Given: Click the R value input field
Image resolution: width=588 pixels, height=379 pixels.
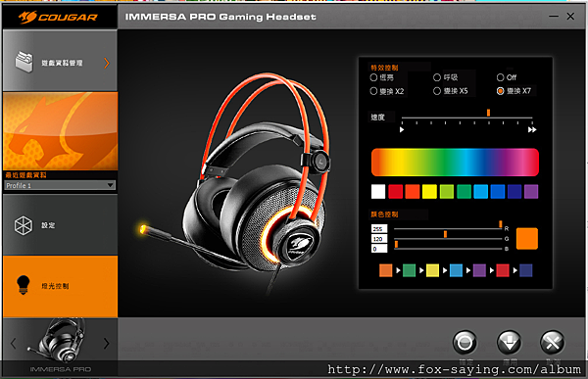Looking at the screenshot, I should click(x=379, y=229).
